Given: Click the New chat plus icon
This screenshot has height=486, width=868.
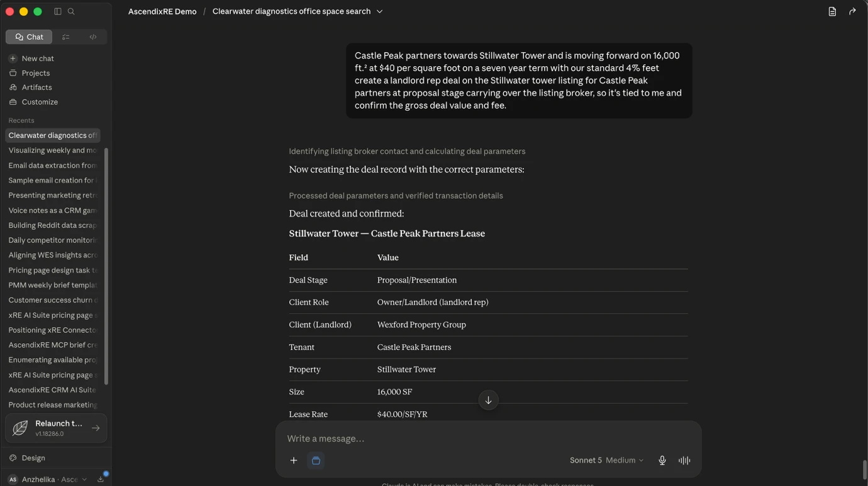Looking at the screenshot, I should 13,59.
